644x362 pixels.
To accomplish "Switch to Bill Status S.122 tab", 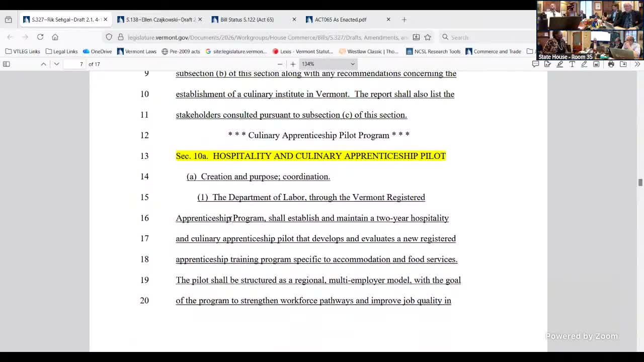I will (254, 20).
